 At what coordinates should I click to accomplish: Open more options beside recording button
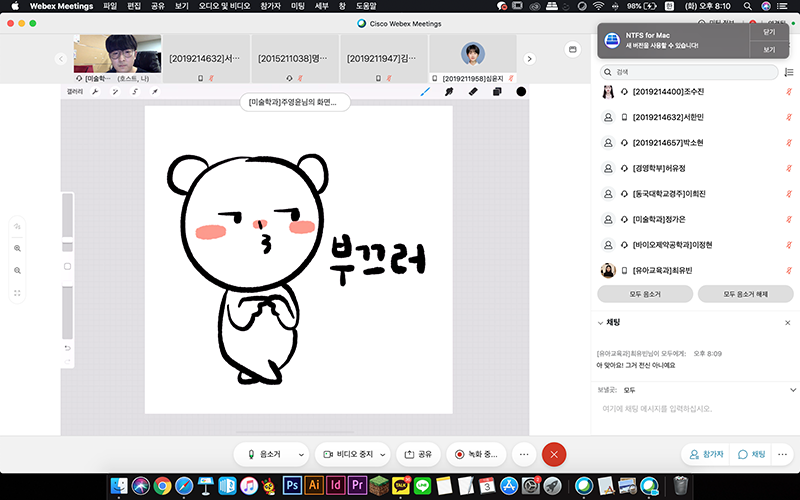[523, 454]
